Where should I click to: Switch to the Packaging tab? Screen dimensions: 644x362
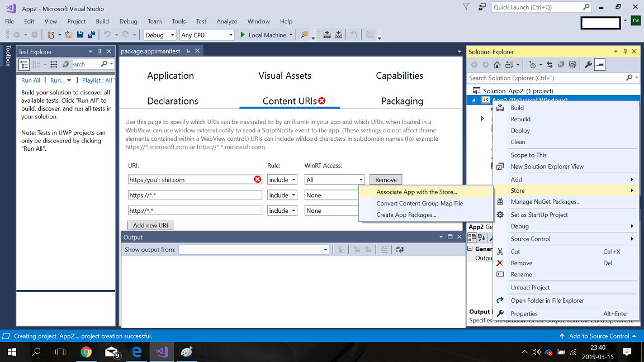pyautogui.click(x=402, y=101)
